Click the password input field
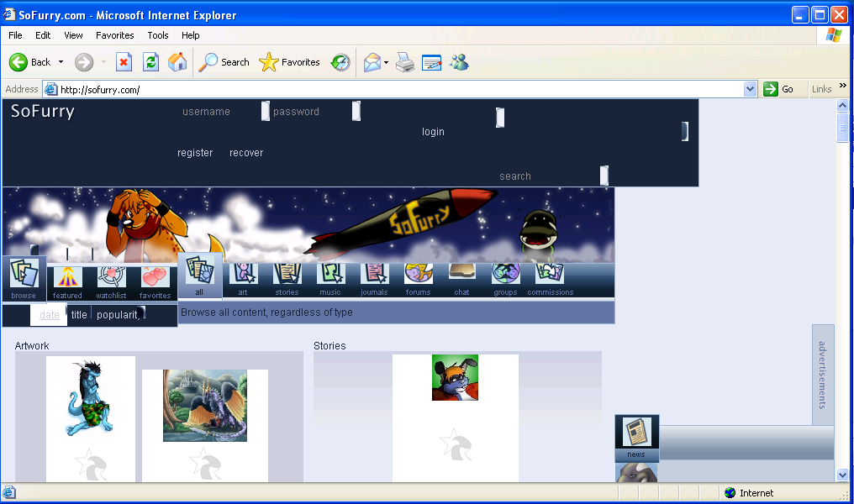 [316, 111]
